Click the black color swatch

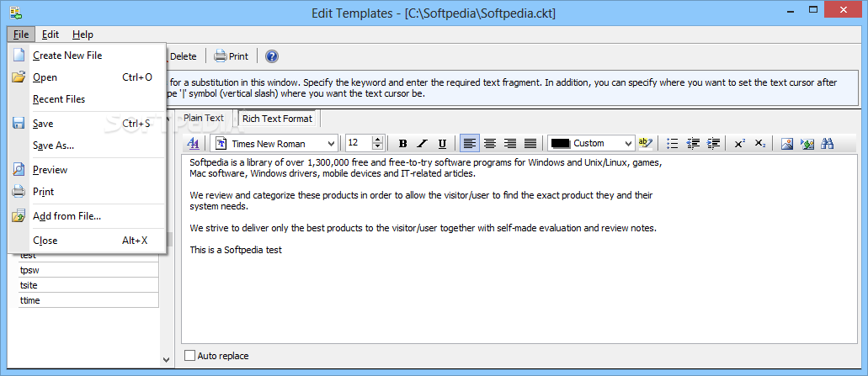pos(561,143)
